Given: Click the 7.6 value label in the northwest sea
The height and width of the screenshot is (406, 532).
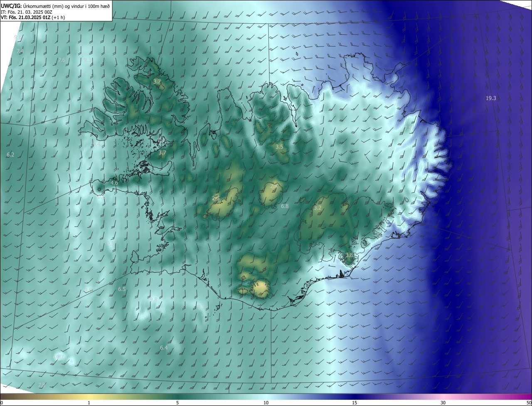Looking at the screenshot, I should pos(62,60).
